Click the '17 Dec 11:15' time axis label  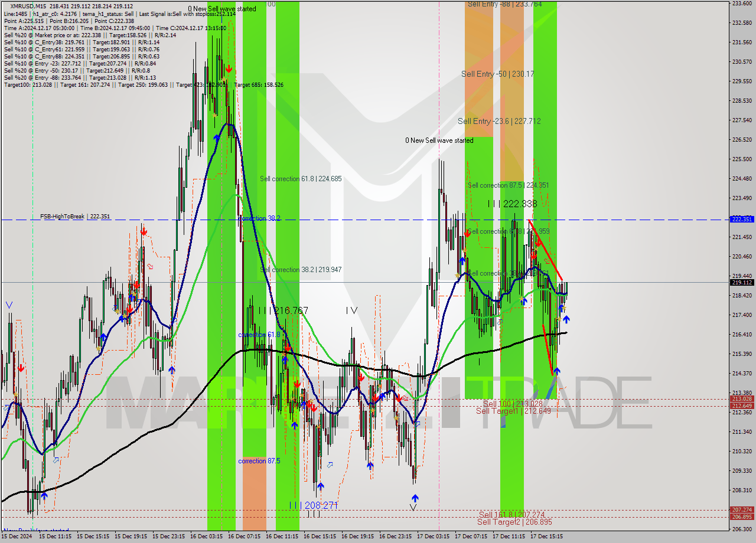pos(509,537)
